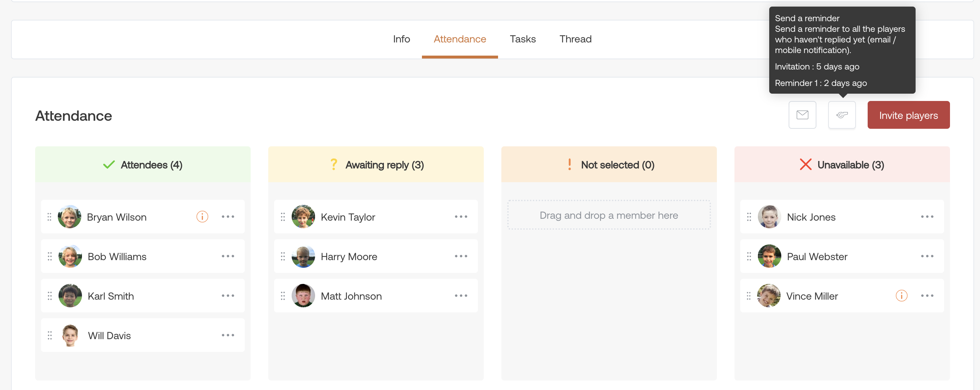
Task: Click Vince Miller's drag handle
Action: (748, 296)
